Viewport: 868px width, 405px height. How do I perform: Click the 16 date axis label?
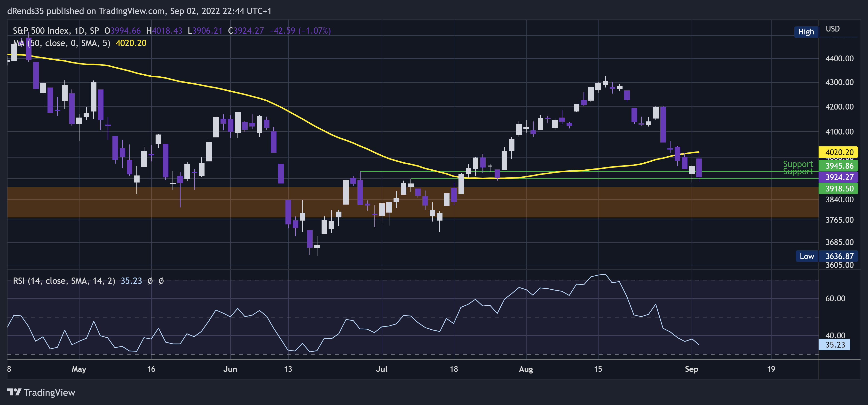pyautogui.click(x=151, y=369)
